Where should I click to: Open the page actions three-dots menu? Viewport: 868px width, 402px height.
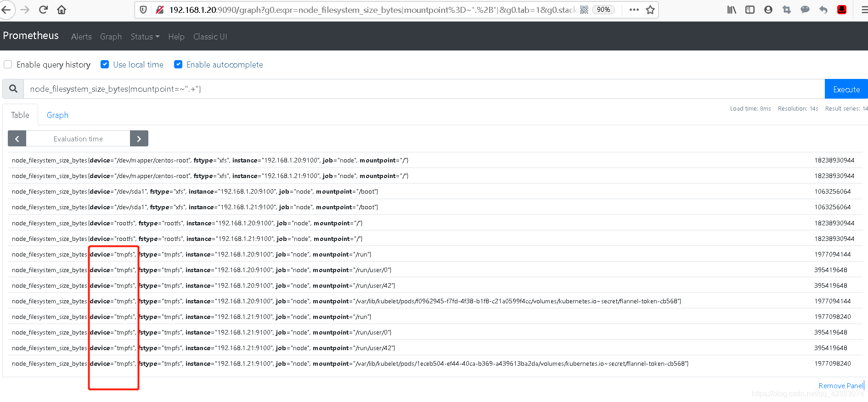634,10
